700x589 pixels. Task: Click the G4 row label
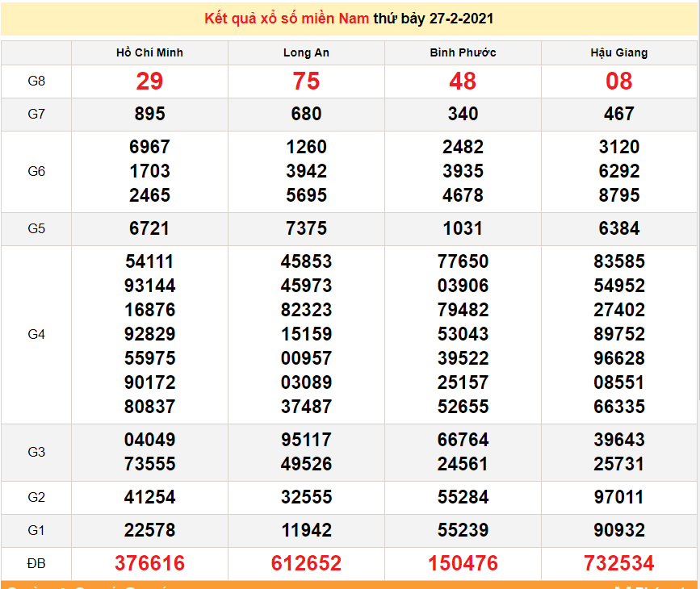36,334
